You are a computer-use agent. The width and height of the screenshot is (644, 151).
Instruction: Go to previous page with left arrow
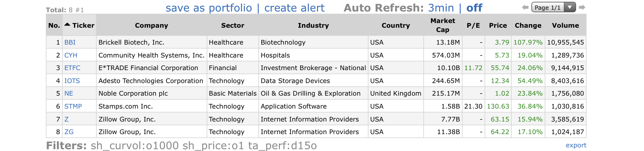point(525,7)
